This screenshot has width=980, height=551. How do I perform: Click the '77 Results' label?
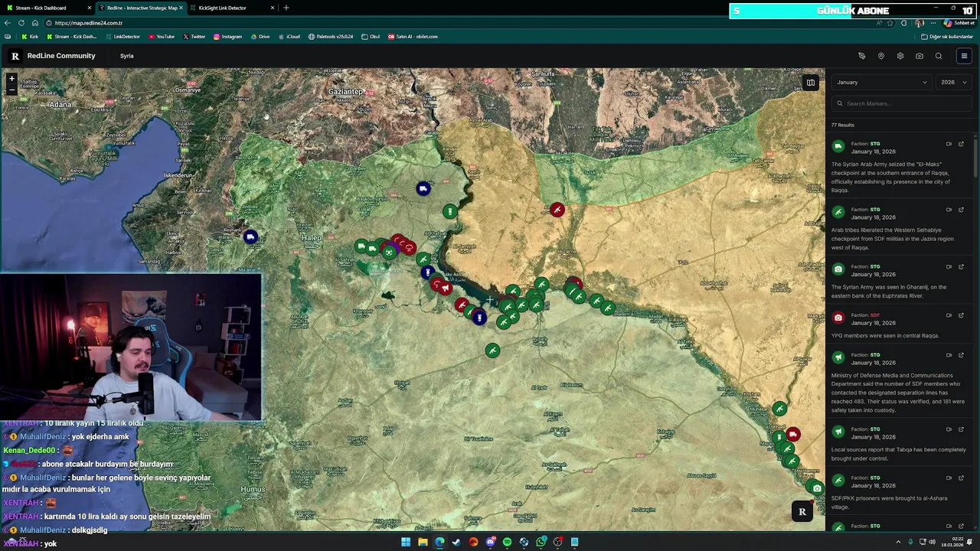(x=842, y=125)
